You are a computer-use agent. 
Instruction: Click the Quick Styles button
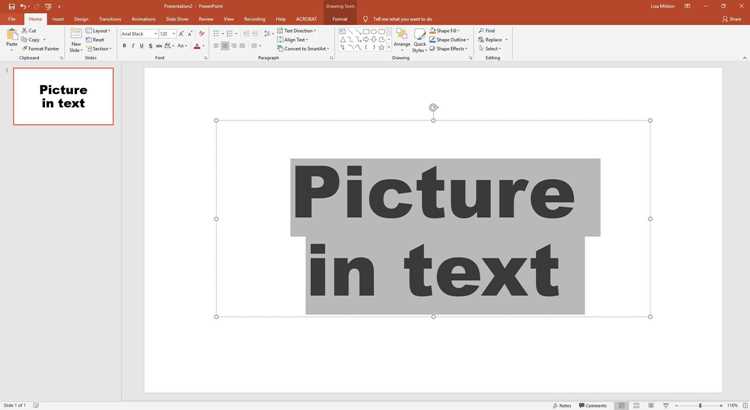pos(419,41)
